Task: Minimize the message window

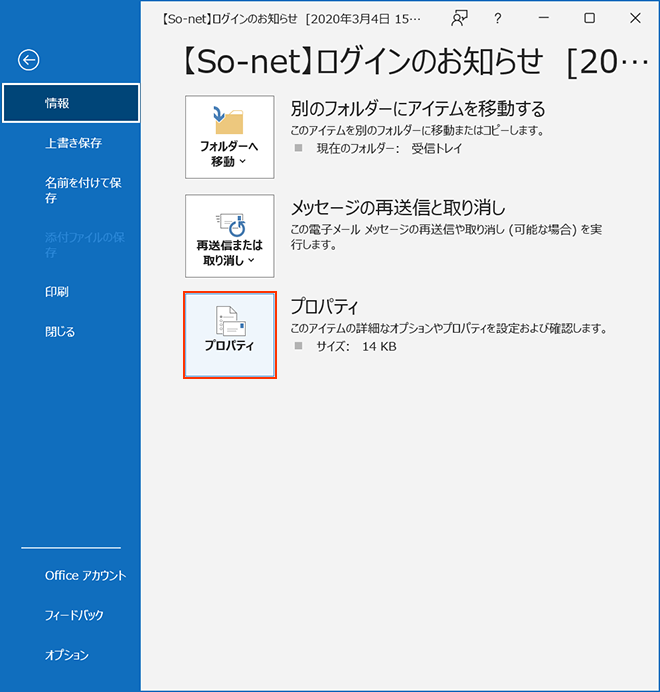Action: pyautogui.click(x=544, y=18)
